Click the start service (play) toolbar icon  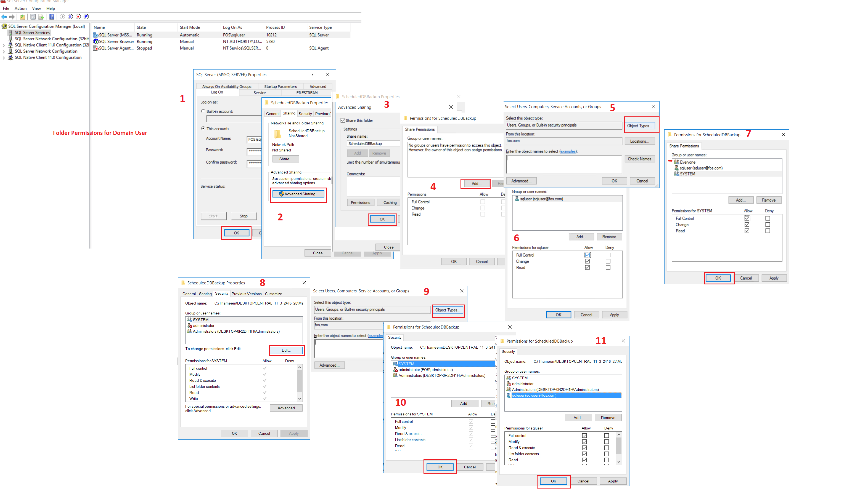pos(62,17)
